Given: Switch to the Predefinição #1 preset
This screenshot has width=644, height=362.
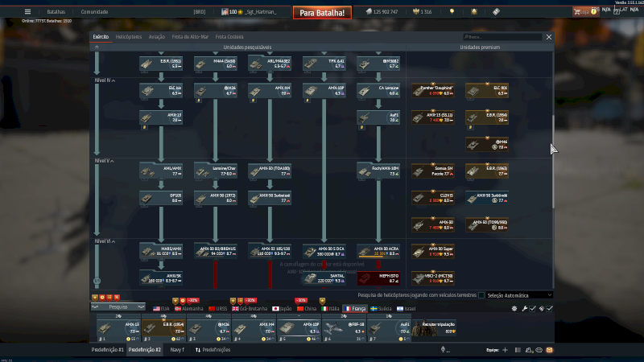Looking at the screenshot, I should [108, 350].
